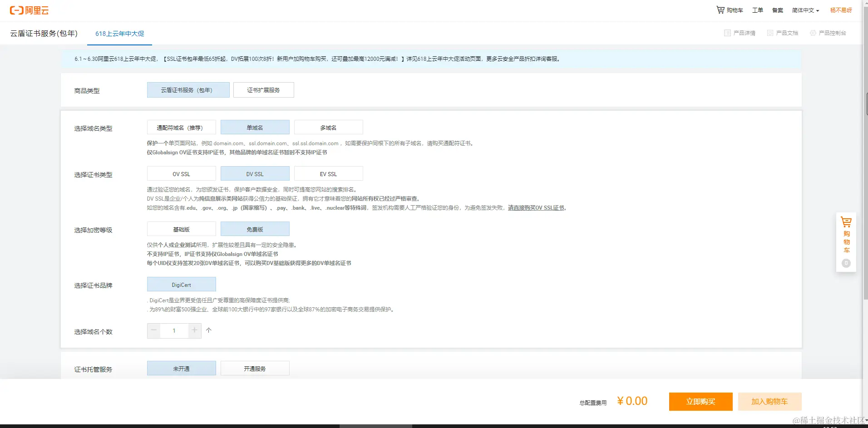The height and width of the screenshot is (428, 868).
Task: Select OV SSL certificate type
Action: point(181,174)
